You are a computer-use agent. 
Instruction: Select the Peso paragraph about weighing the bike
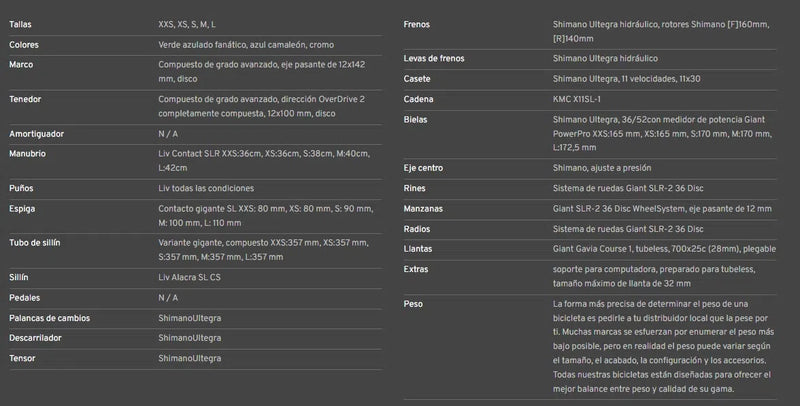663,346
